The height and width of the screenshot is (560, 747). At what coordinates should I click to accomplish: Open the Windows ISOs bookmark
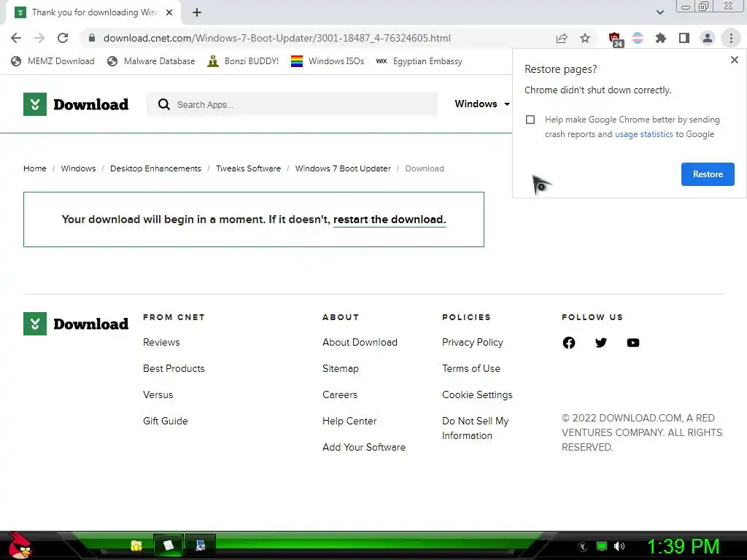328,61
